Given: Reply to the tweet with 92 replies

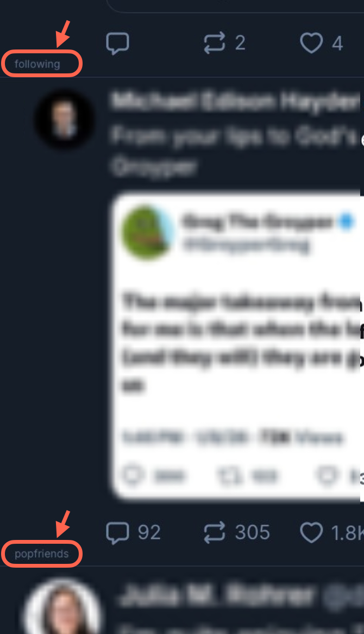Looking at the screenshot, I should click(x=117, y=532).
